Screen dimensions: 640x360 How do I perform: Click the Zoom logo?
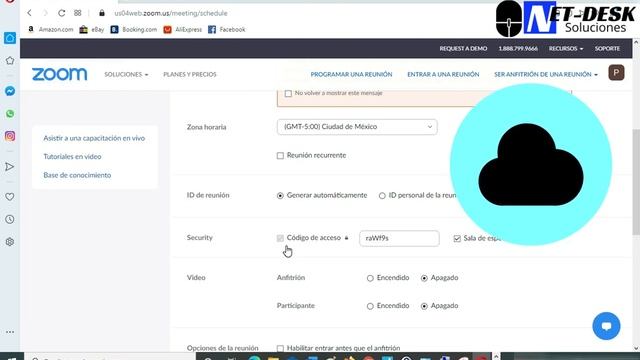click(60, 74)
